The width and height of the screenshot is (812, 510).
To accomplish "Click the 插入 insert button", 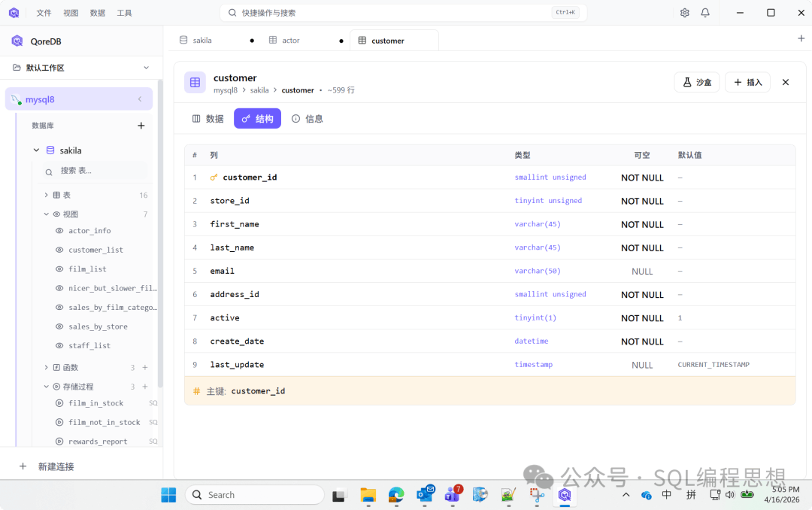I will point(747,82).
